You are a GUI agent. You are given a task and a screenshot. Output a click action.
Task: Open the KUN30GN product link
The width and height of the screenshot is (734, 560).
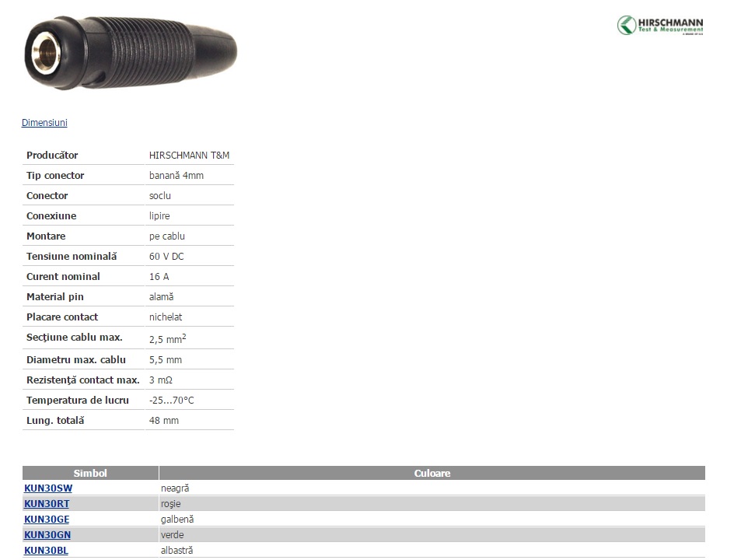coord(47,534)
